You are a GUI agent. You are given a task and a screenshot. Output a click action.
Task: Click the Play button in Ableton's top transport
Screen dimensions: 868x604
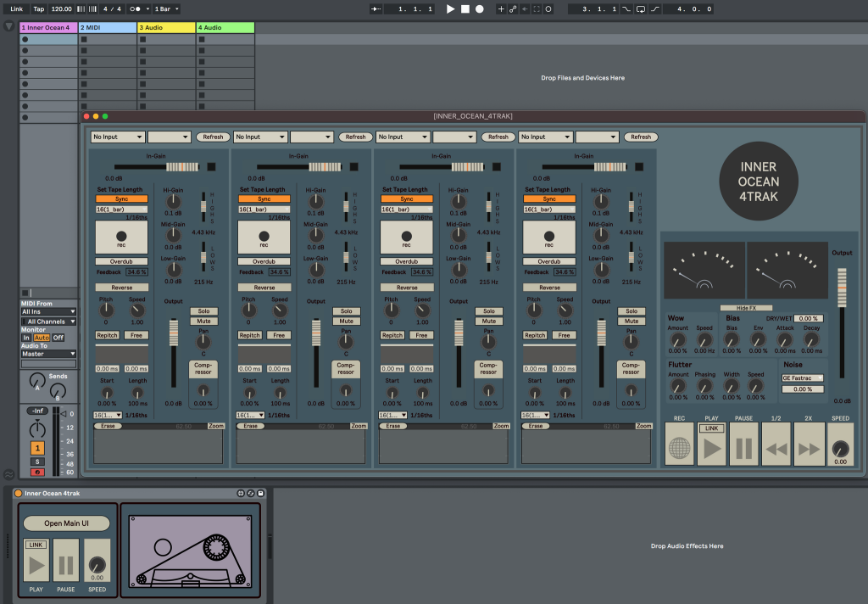pos(451,8)
